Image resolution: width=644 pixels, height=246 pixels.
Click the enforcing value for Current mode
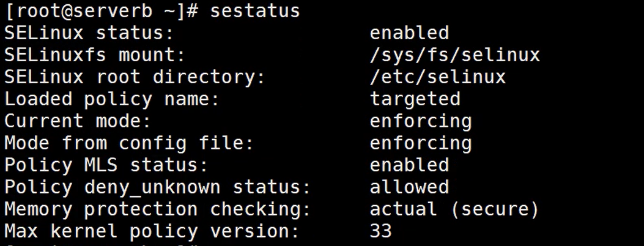[421, 121]
